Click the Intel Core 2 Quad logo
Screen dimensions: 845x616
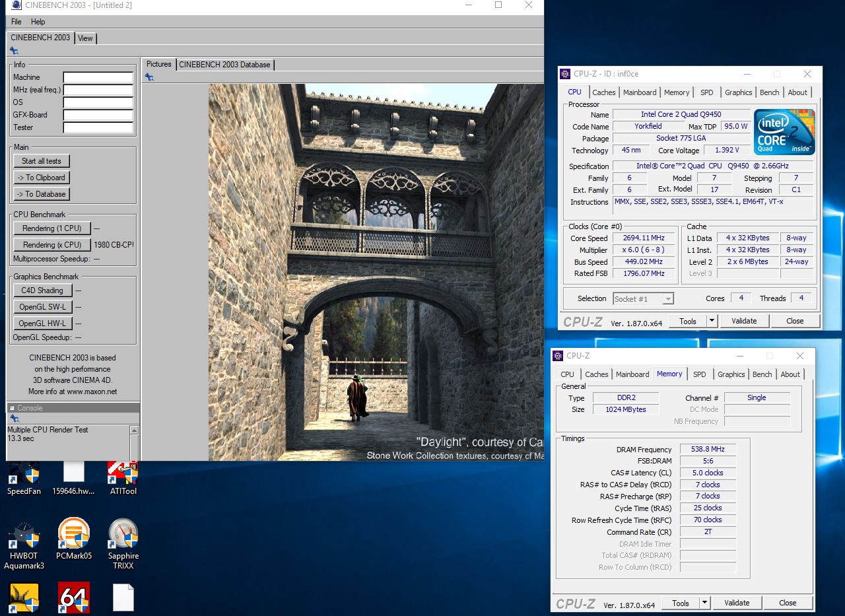785,132
